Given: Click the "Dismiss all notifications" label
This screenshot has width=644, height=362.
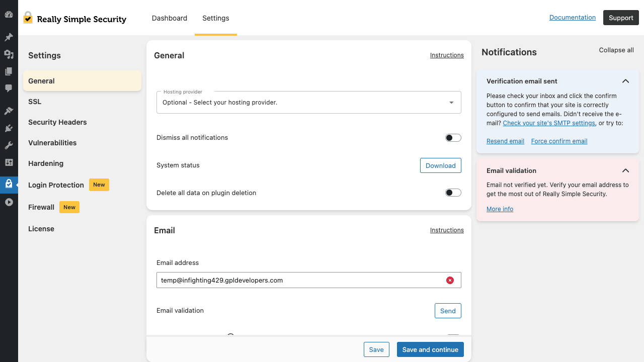Looking at the screenshot, I should (x=192, y=138).
